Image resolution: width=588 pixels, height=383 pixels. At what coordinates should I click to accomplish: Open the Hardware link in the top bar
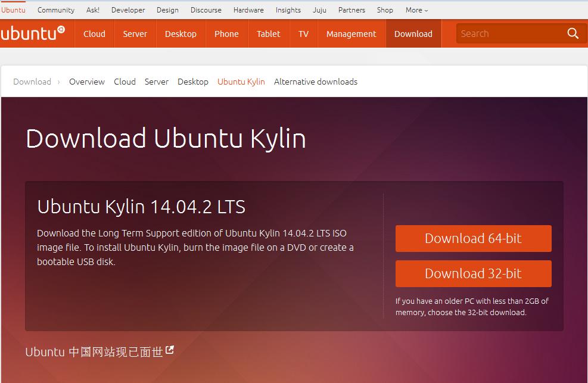click(248, 10)
